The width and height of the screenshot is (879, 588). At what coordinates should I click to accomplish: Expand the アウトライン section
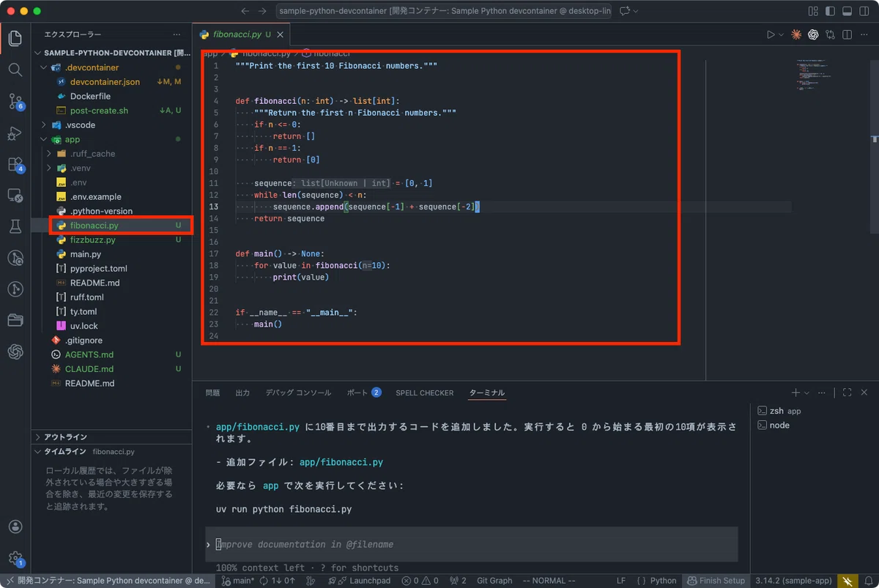112,437
